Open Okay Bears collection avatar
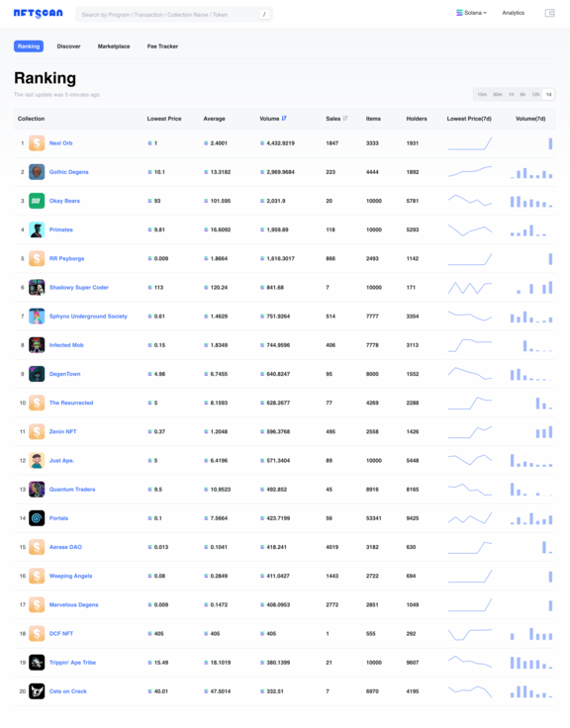Image resolution: width=570 pixels, height=728 pixels. pos(37,201)
